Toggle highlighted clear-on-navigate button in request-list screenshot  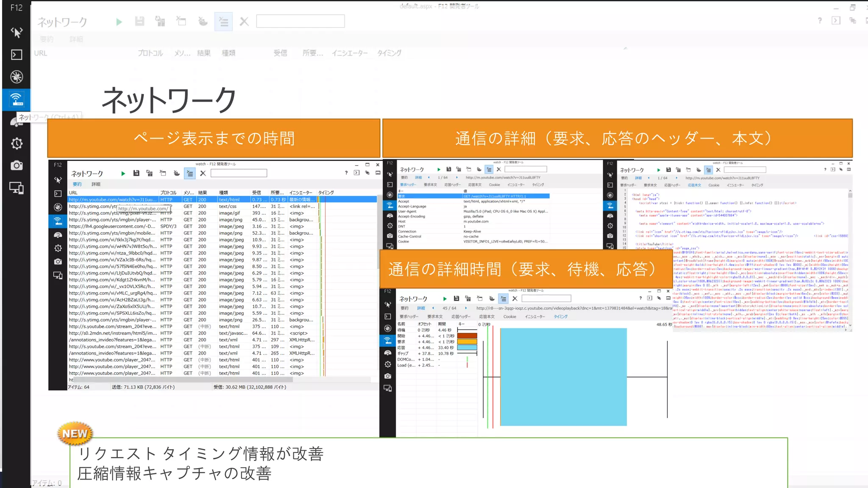(189, 173)
